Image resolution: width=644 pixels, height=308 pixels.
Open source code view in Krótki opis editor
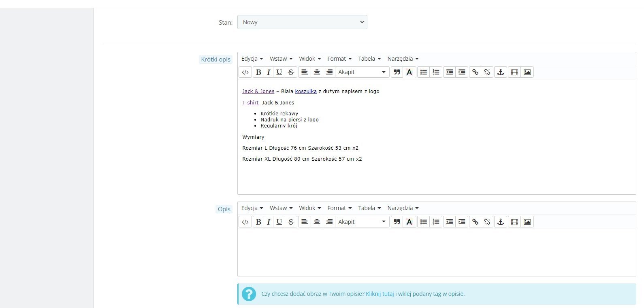[245, 72]
